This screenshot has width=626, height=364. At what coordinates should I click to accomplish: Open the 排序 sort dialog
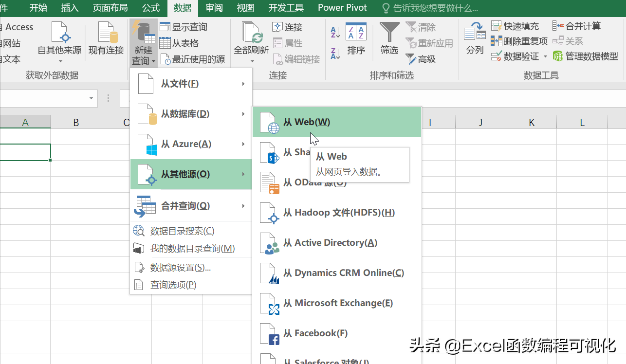[356, 39]
